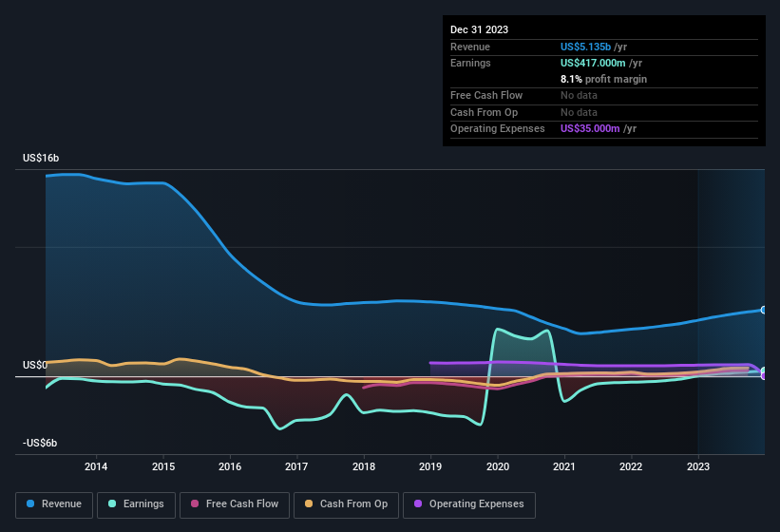Click the teal Earnings legend dot

pos(112,504)
